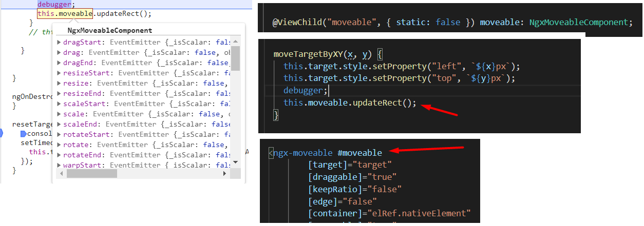The width and height of the screenshot is (644, 226).
Task: Click the tooltip vertical scrollbar up arrow
Action: (x=236, y=42)
